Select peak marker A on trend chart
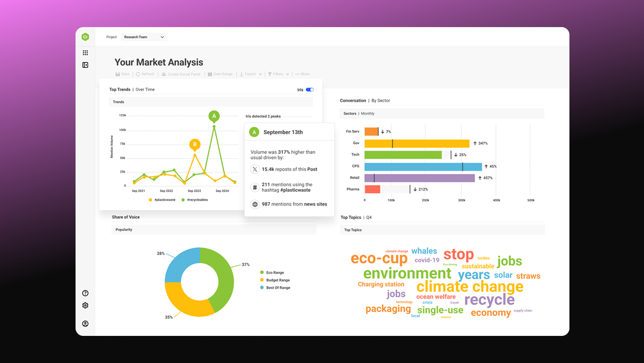This screenshot has width=644, height=363. tap(214, 116)
